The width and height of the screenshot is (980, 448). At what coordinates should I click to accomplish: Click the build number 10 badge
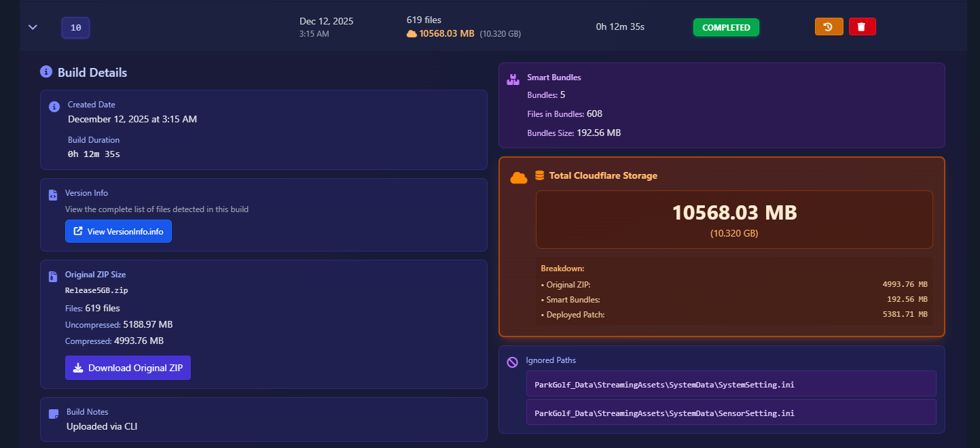[75, 28]
